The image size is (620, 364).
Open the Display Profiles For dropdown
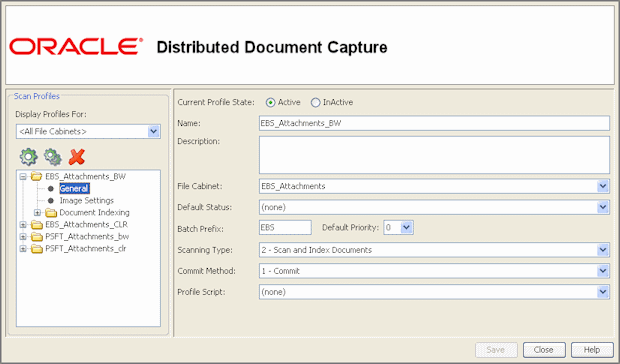[153, 131]
